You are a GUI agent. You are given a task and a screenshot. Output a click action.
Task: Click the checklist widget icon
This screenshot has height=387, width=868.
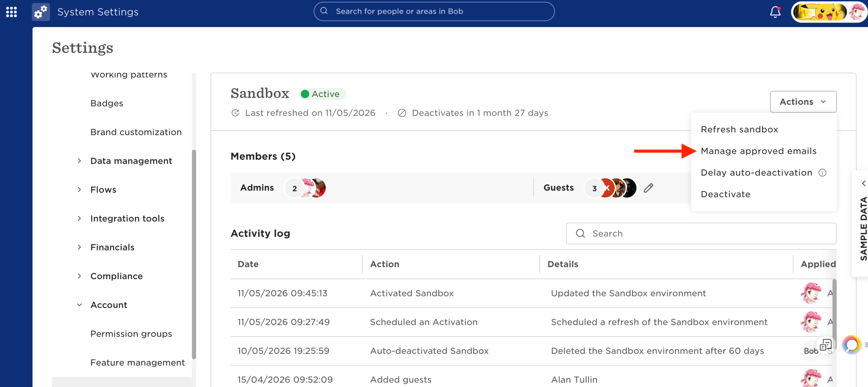(826, 344)
